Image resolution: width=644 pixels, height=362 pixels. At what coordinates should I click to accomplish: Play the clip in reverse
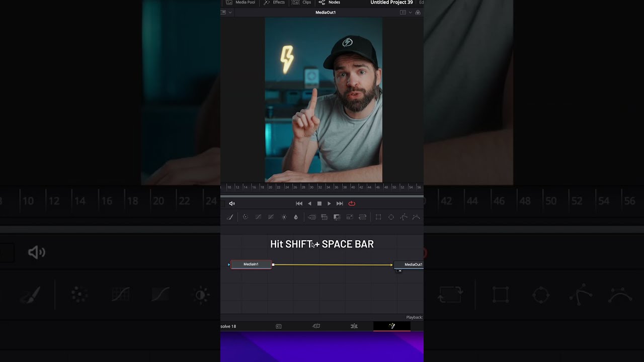pos(309,204)
